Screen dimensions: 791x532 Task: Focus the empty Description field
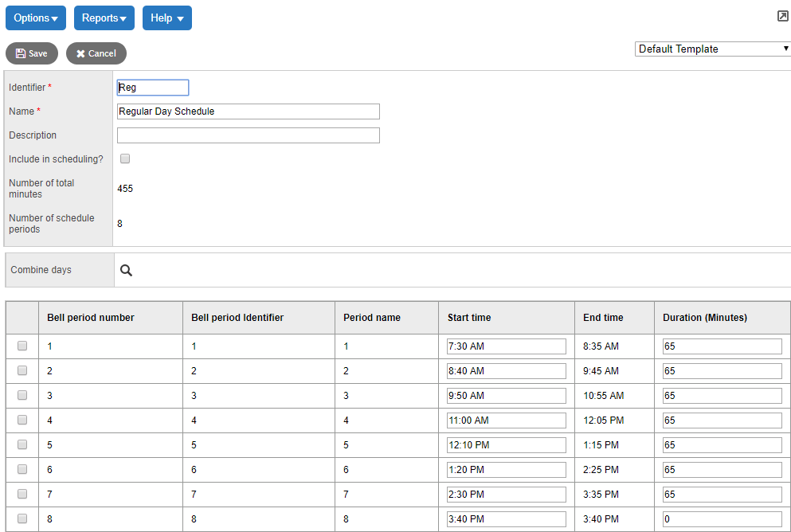pos(248,135)
